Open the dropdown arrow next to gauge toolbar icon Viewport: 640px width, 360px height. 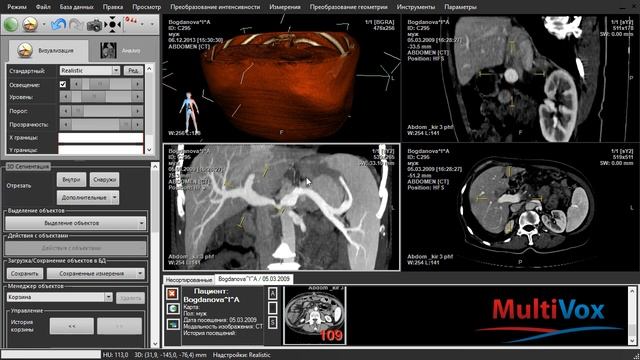coord(44,24)
